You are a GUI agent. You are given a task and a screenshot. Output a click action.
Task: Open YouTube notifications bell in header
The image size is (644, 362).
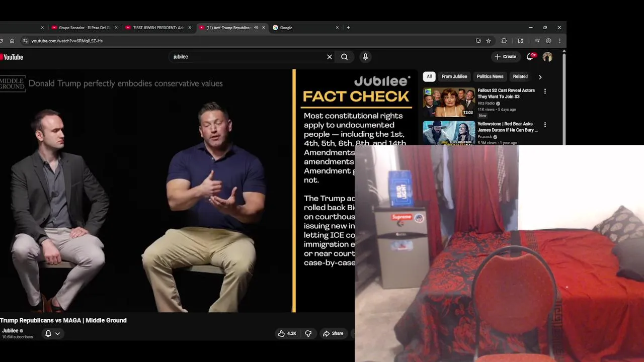(530, 57)
